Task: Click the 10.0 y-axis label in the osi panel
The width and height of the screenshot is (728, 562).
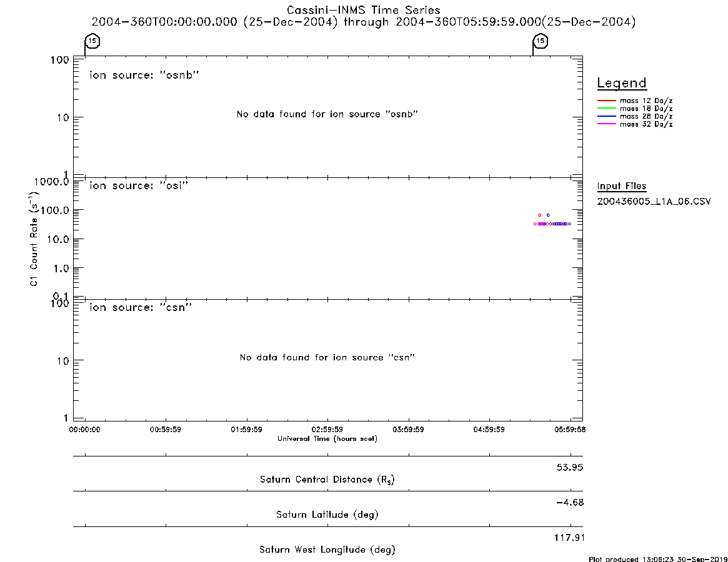Action: [x=57, y=239]
